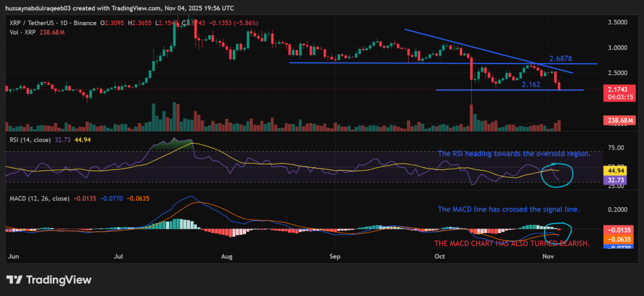This screenshot has width=644, height=296.
Task: Click the red MACD histogram tag -0.0135
Action: [x=617, y=230]
